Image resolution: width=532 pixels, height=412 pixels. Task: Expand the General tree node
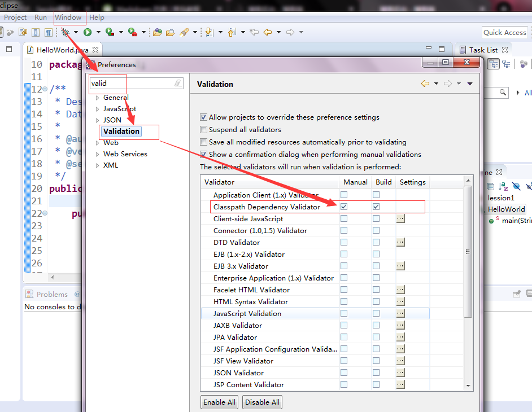pos(97,98)
